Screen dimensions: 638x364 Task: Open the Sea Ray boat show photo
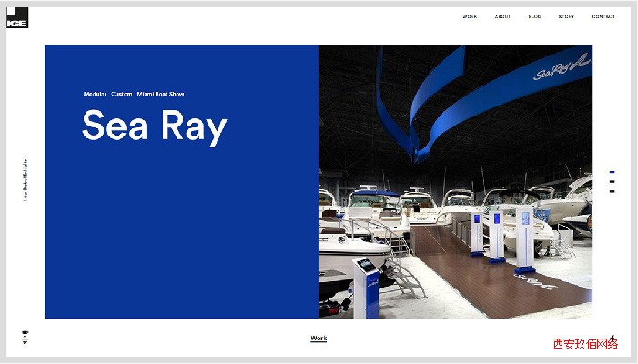(455, 182)
